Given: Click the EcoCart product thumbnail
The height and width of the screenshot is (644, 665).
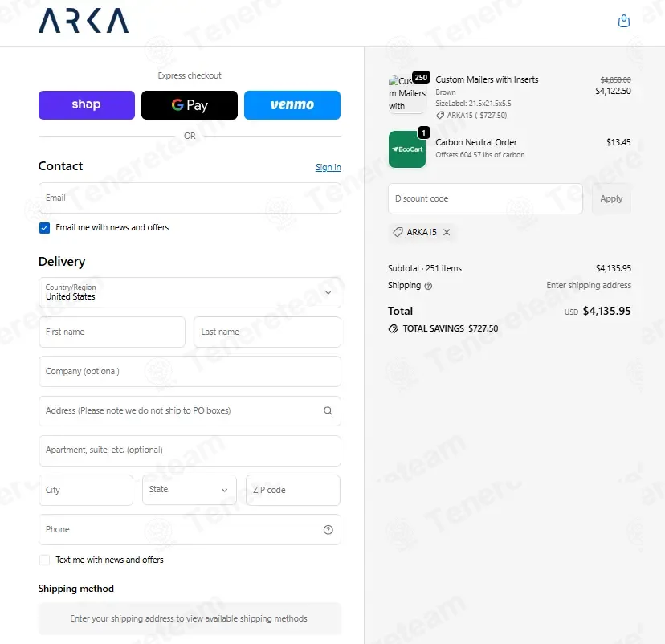Looking at the screenshot, I should [x=406, y=149].
